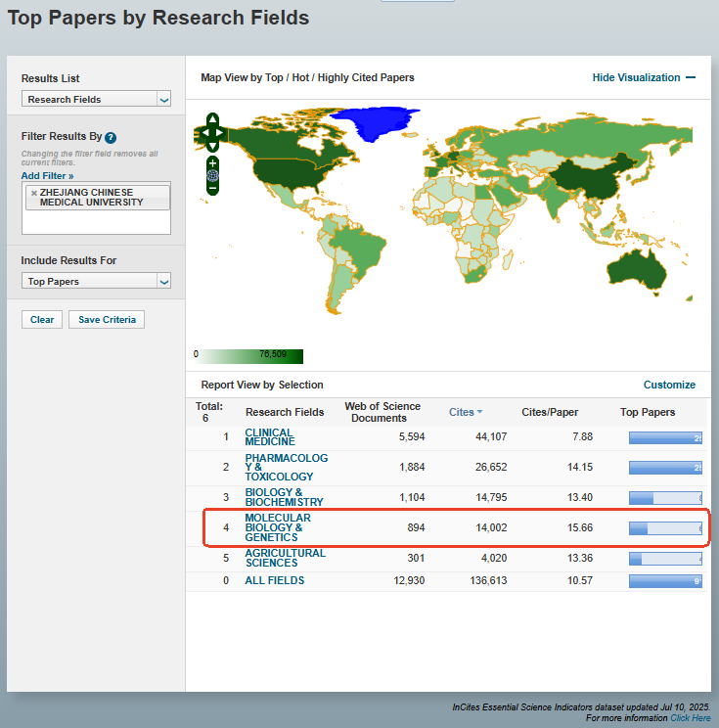Click the Clinical Medicine top papers bar
This screenshot has height=728, width=719.
point(665,438)
